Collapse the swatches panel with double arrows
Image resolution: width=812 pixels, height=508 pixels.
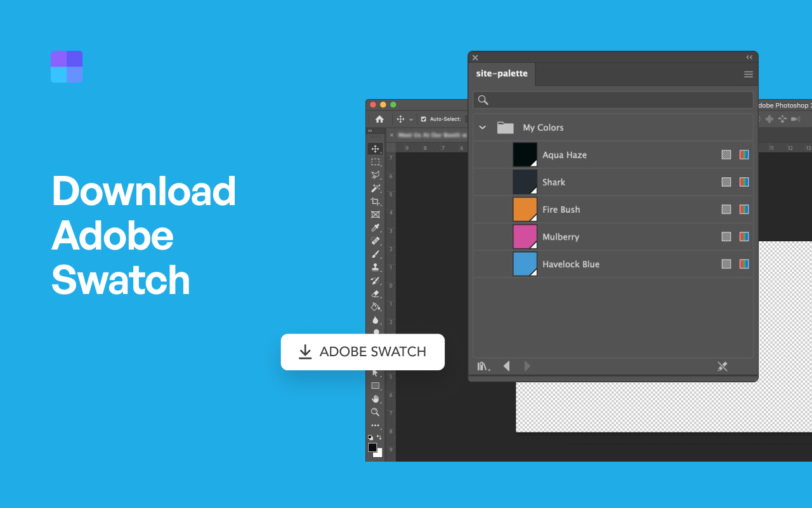(x=749, y=57)
